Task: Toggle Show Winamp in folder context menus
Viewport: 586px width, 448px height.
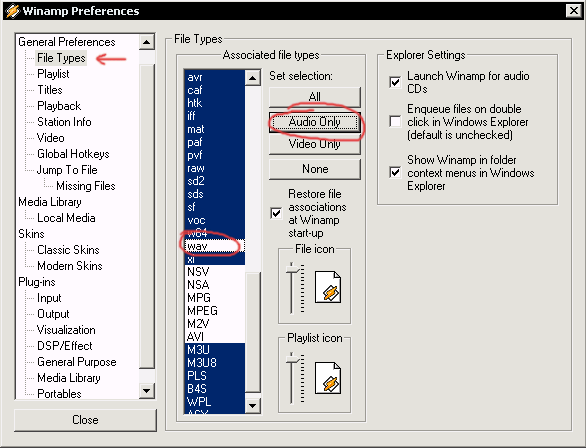Action: pyautogui.click(x=395, y=172)
